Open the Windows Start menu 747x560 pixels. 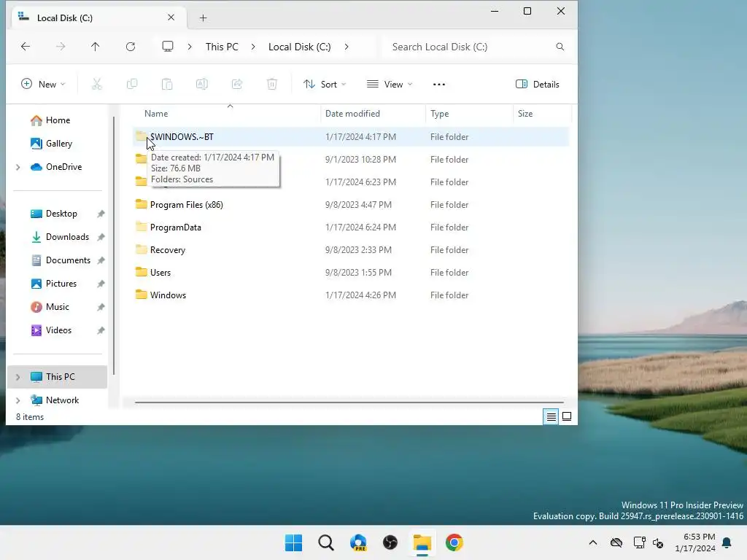(x=293, y=542)
